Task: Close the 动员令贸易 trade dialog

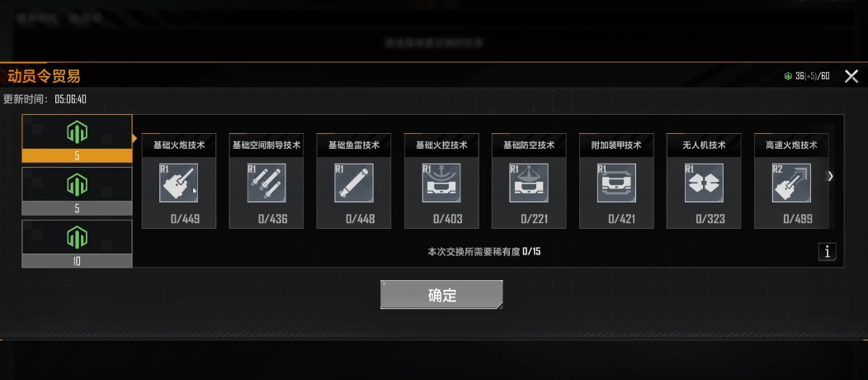Action: [851, 77]
